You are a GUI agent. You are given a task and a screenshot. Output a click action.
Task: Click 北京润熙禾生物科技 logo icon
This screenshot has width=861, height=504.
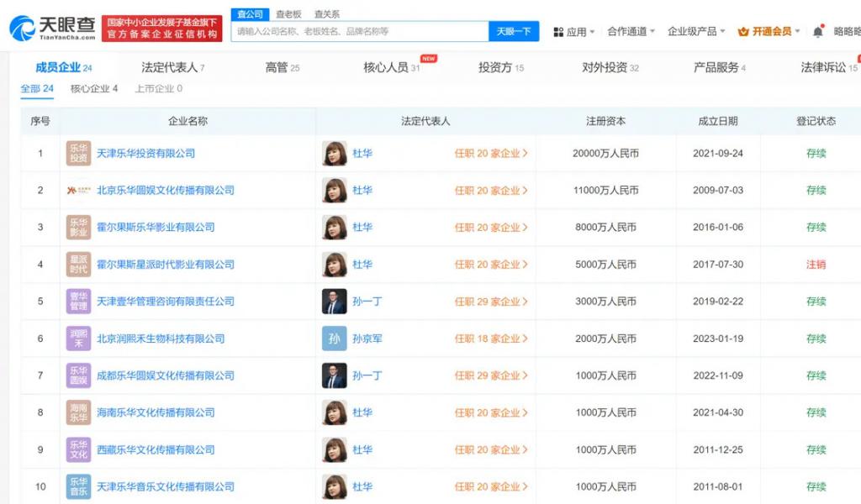coord(78,339)
